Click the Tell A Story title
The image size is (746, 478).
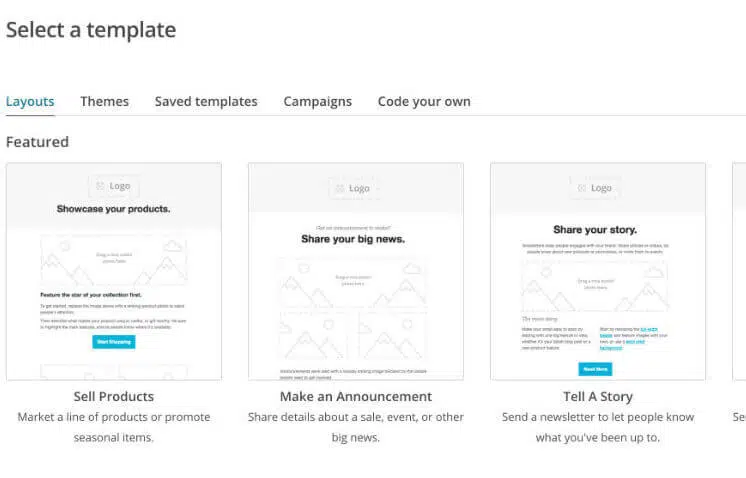[x=597, y=397]
